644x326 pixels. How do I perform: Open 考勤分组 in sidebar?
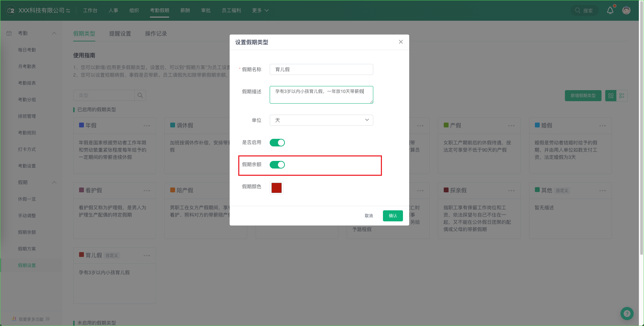point(27,99)
